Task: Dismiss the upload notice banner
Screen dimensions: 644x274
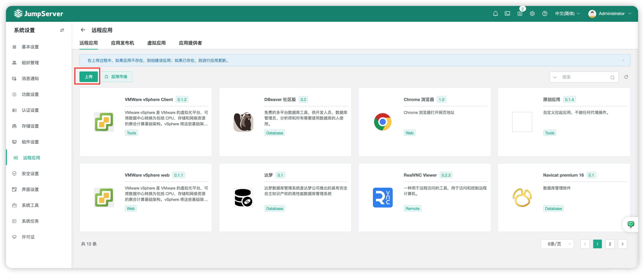Action: 623,60
